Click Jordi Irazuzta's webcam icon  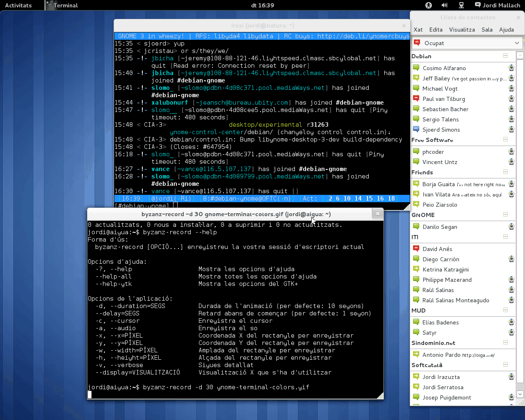pyautogui.click(x=511, y=377)
